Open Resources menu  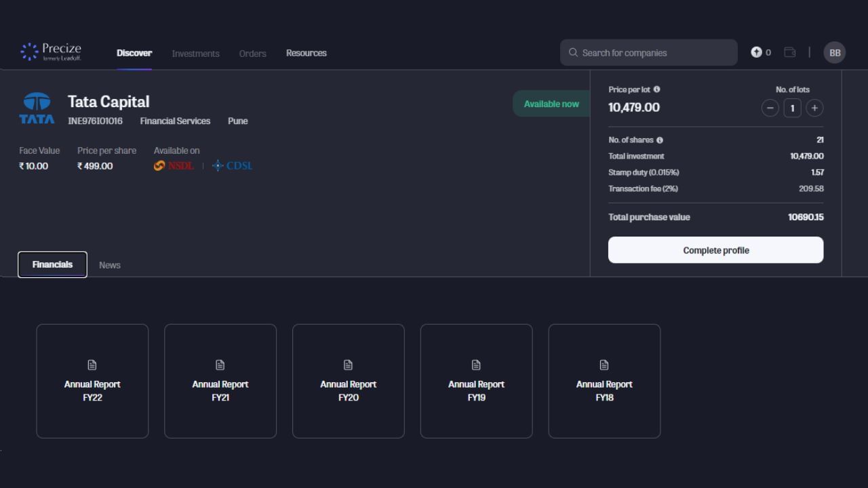click(306, 53)
